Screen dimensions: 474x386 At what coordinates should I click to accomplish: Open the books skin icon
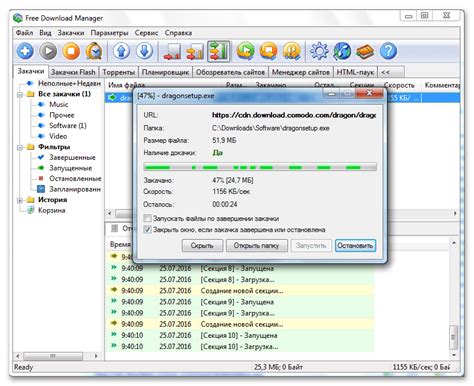click(x=365, y=52)
